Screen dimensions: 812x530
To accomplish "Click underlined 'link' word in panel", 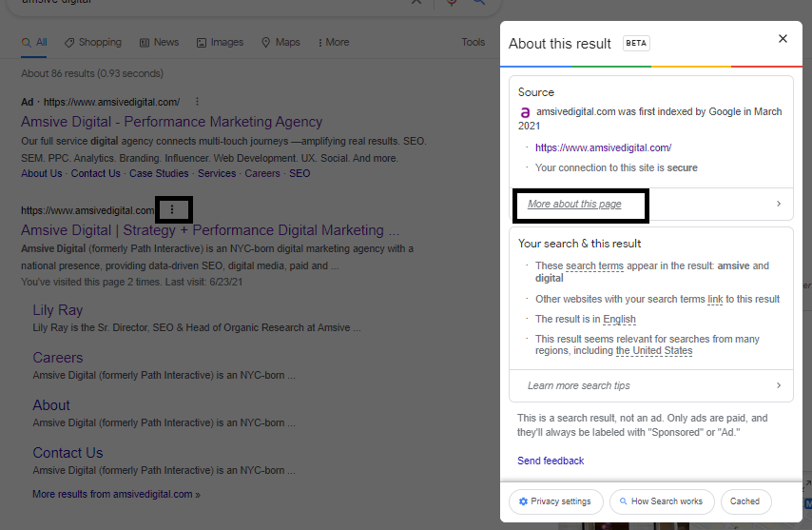I will (715, 299).
